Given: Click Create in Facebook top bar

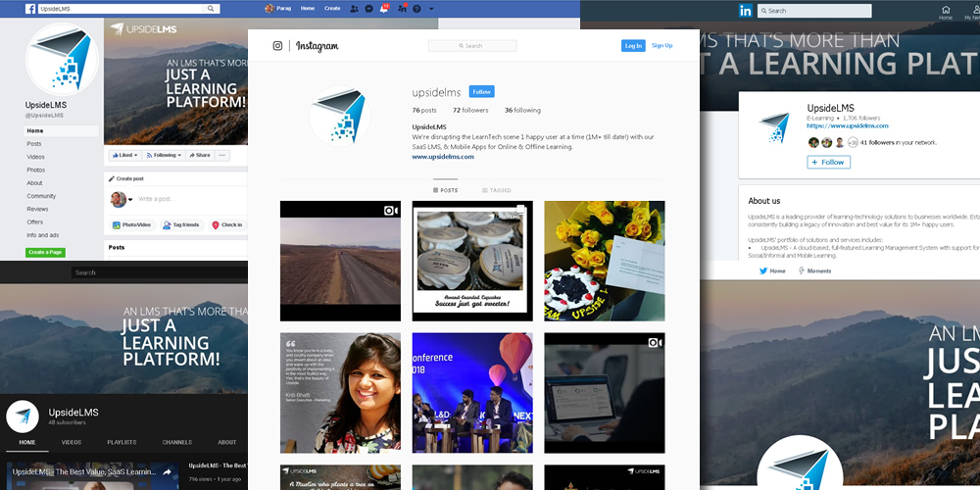Looking at the screenshot, I should [332, 9].
